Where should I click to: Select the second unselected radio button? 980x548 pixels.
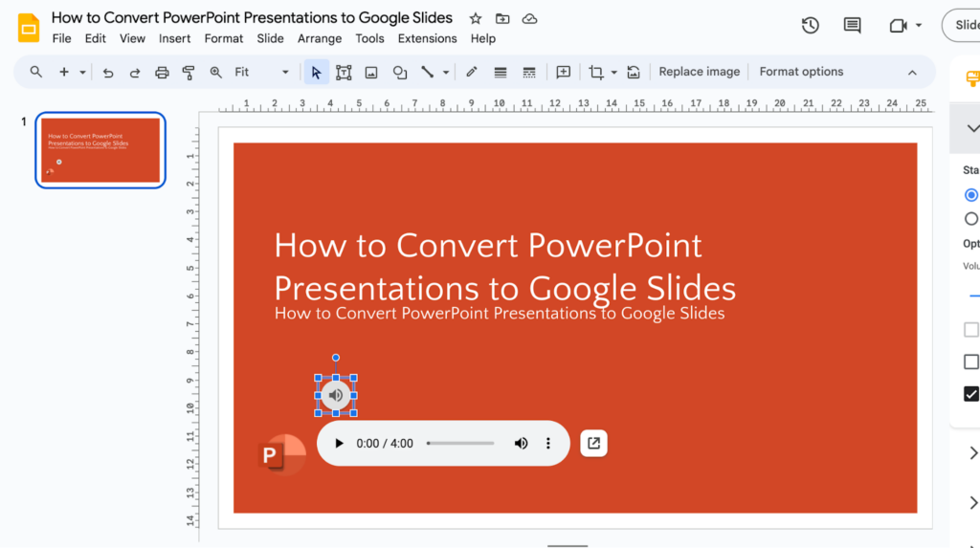971,218
